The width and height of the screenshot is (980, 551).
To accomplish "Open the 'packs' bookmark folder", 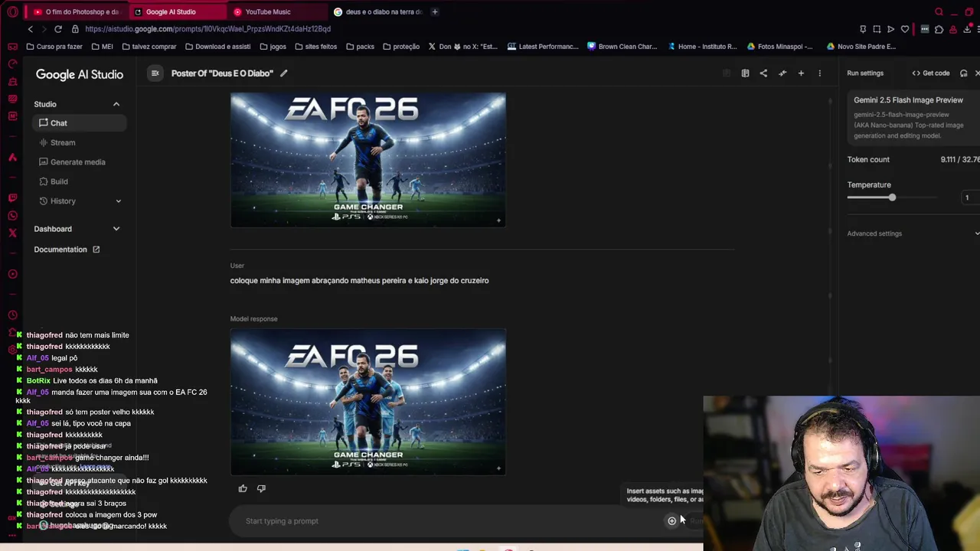I will [x=360, y=47].
